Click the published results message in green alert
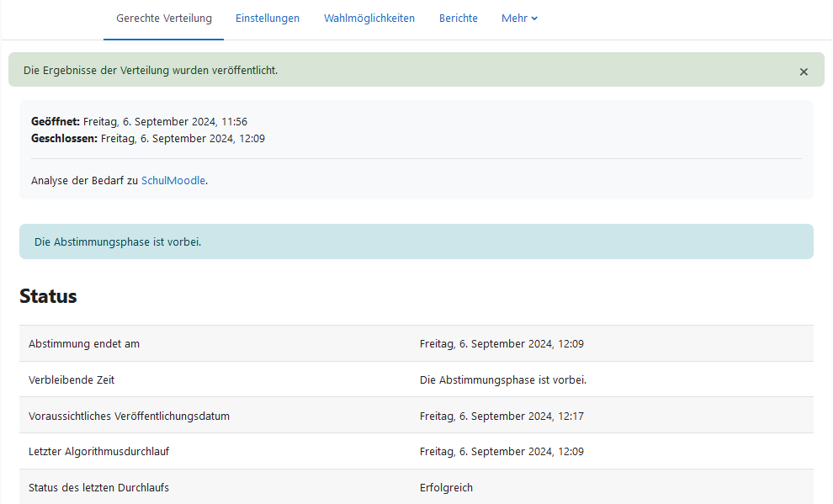The width and height of the screenshot is (833, 504). [151, 70]
